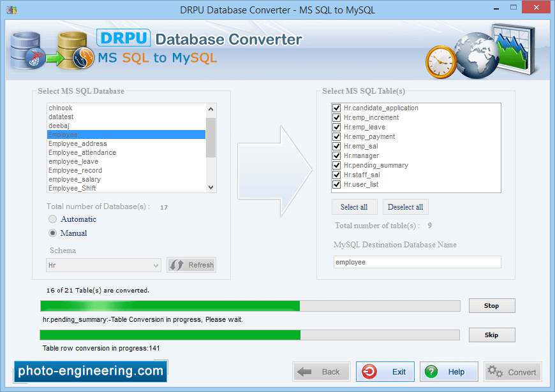Toggle Hr.user_list checkbox
This screenshot has height=392, width=555.
point(337,184)
